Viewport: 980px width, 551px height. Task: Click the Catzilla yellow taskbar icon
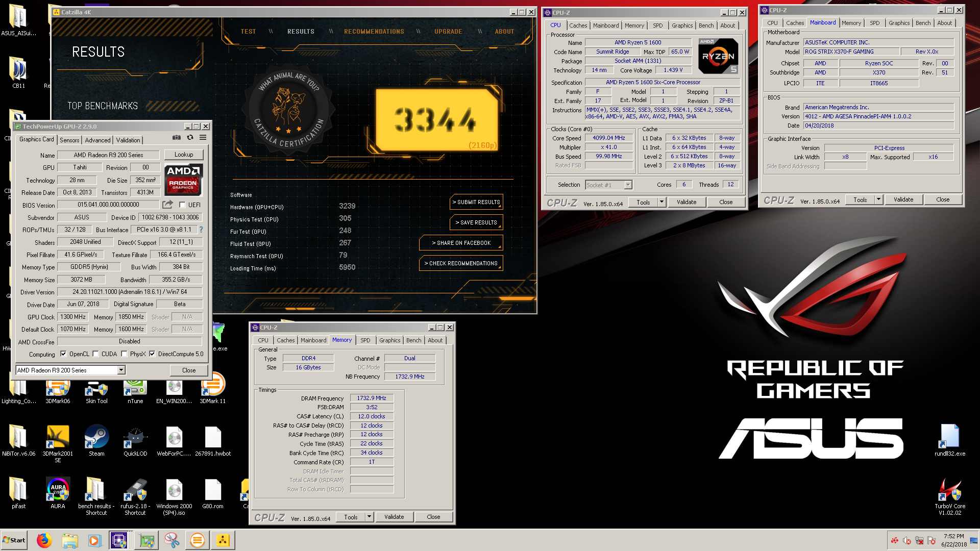pyautogui.click(x=223, y=540)
